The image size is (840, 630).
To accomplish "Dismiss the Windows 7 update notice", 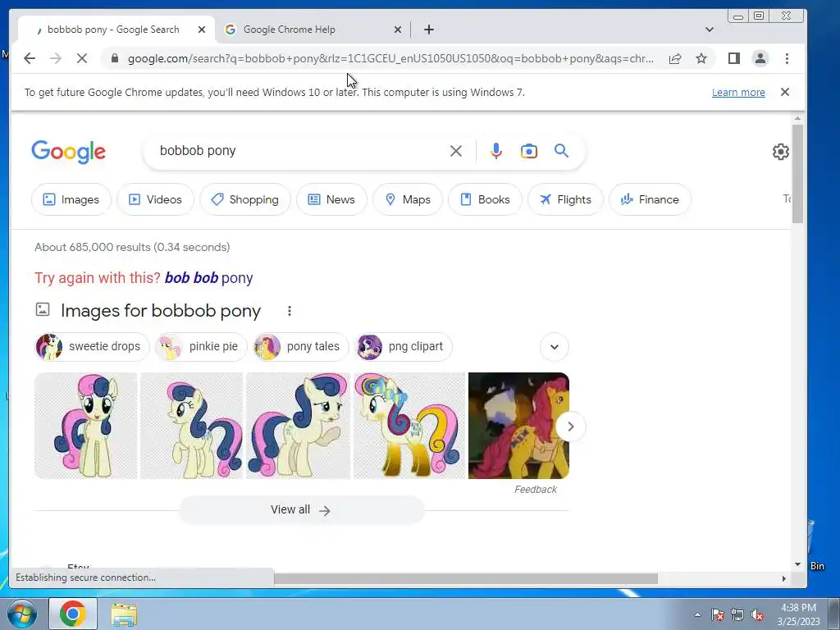I will [x=785, y=92].
